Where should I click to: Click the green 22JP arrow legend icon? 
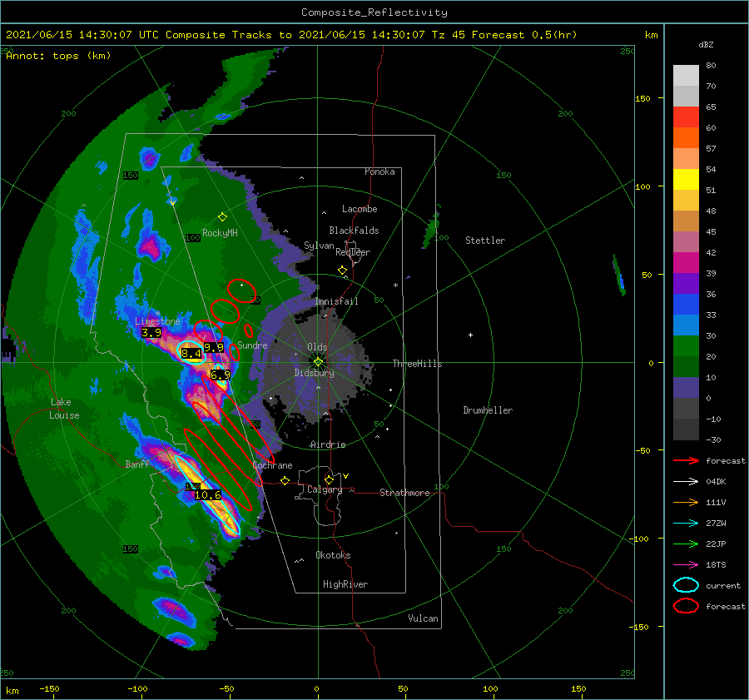(x=686, y=544)
